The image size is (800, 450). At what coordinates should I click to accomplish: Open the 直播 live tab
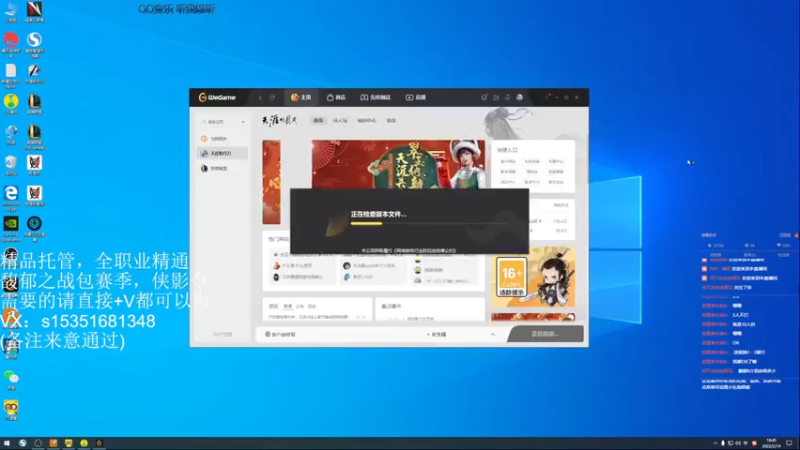click(416, 97)
